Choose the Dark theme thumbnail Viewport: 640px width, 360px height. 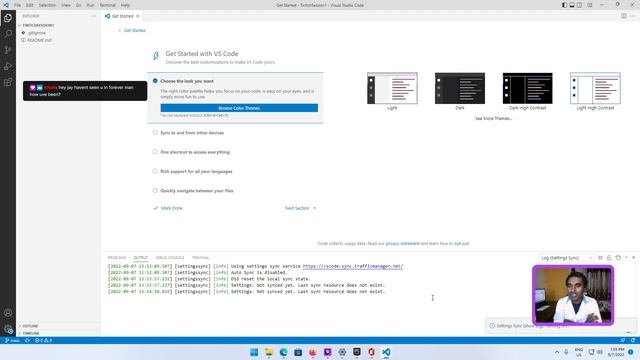[x=460, y=88]
